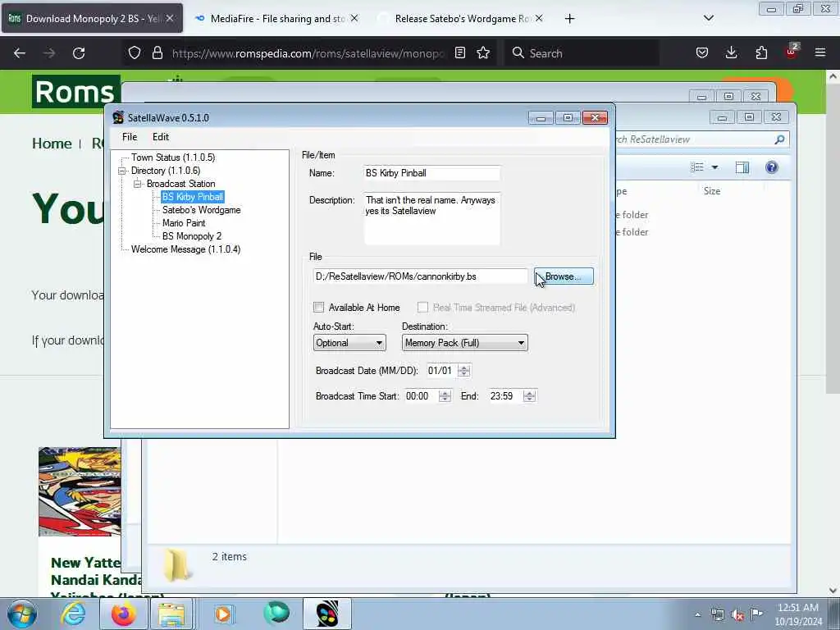The image size is (840, 630).
Task: Switch to Firefox in taskbar
Action: tap(123, 614)
